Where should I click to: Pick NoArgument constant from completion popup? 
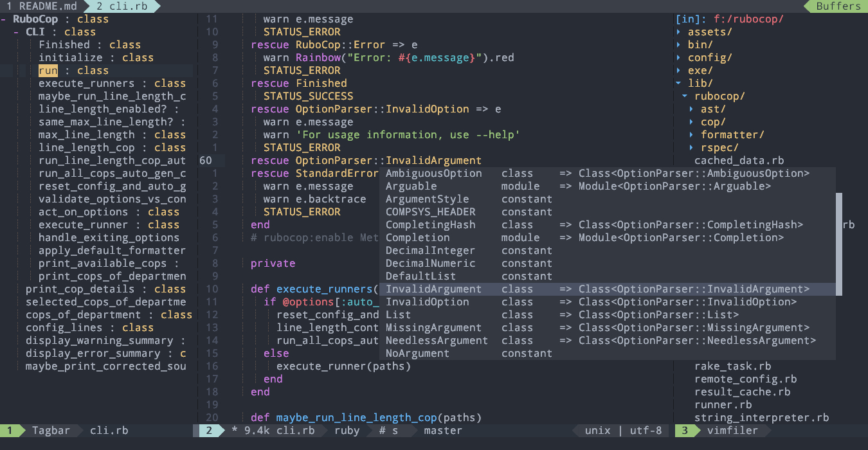[x=608, y=354]
